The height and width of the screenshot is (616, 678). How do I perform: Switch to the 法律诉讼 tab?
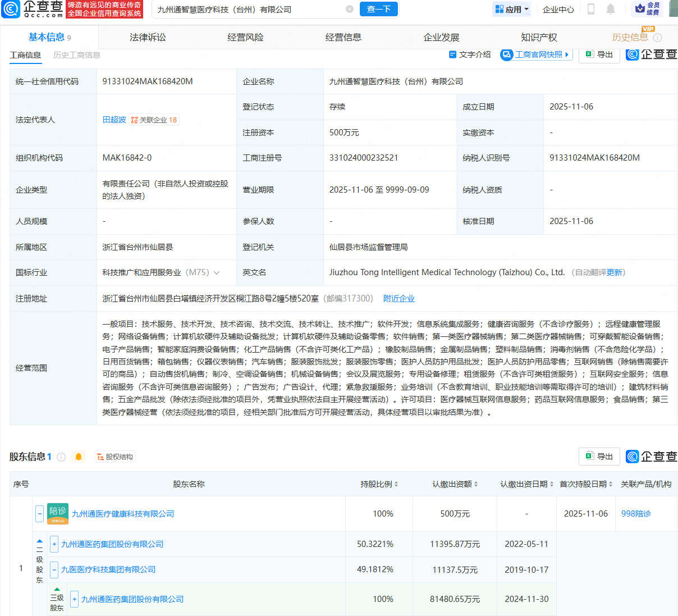(146, 37)
